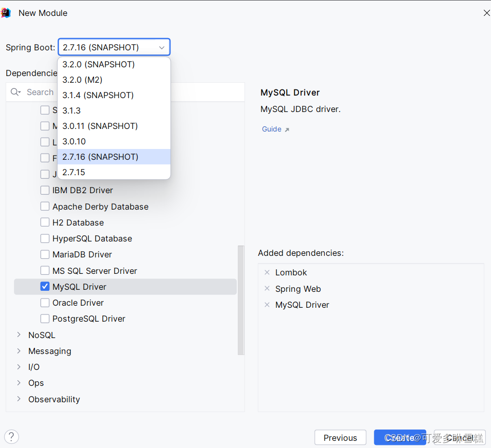Click the Previous button

(x=340, y=437)
